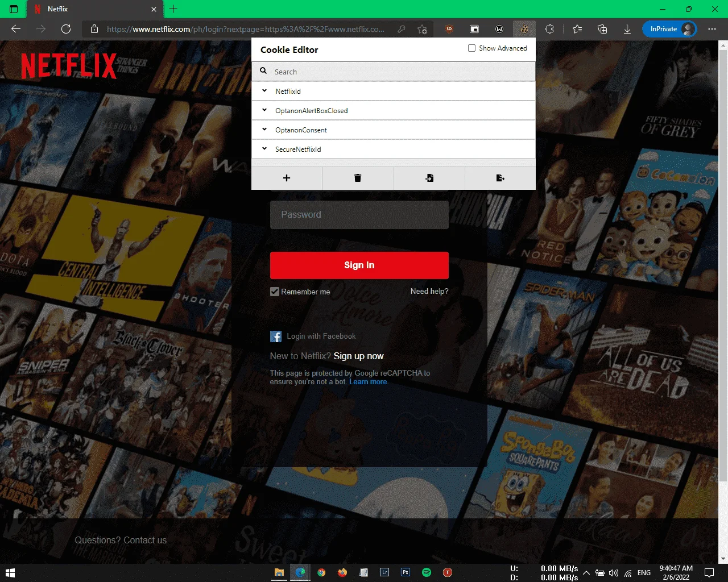
Task: Enable the Show Advanced checkbox
Action: coord(471,48)
